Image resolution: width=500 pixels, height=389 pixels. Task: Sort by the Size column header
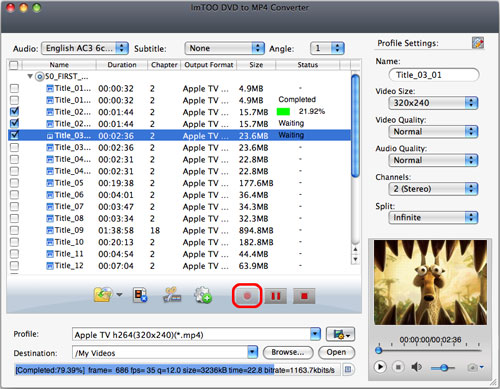256,65
